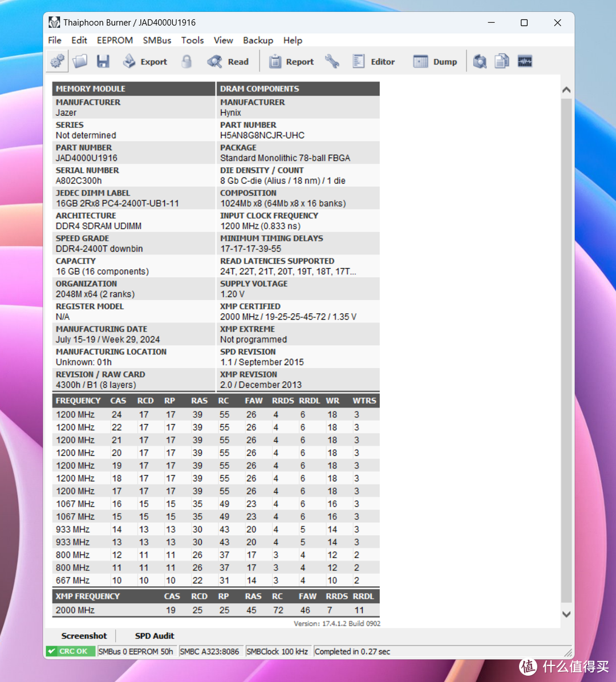Click the Thaiphoon Burner title bar app icon
The height and width of the screenshot is (682, 616).
[x=54, y=22]
